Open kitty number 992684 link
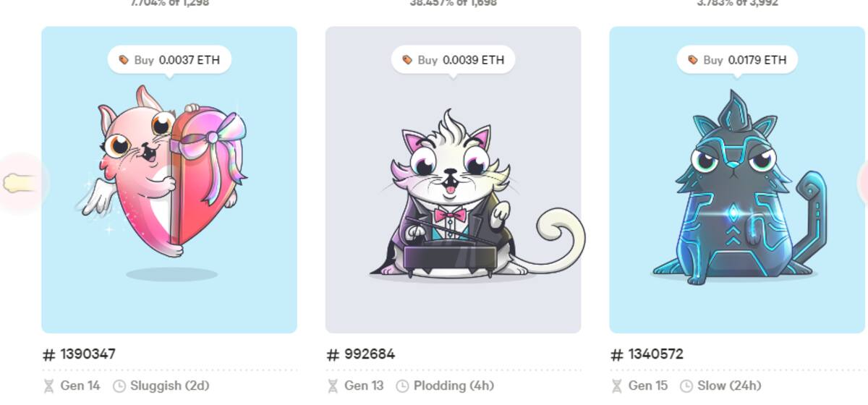This screenshot has width=868, height=405. (361, 354)
